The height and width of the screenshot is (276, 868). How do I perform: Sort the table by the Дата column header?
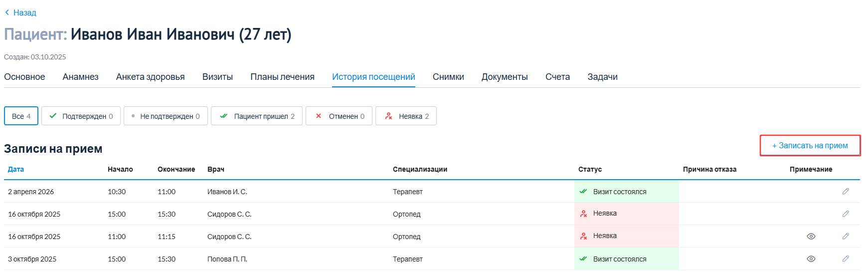coord(16,169)
